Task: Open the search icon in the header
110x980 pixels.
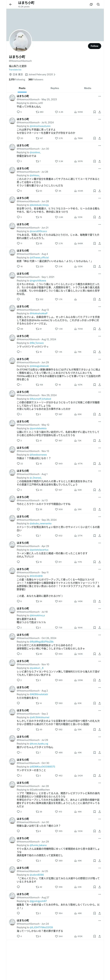Action: click(98, 5)
